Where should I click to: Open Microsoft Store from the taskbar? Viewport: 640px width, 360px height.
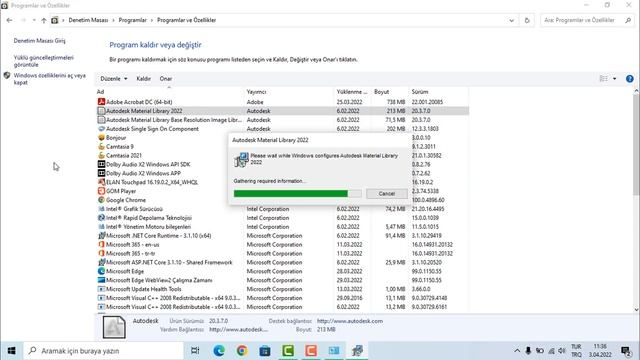(265, 351)
